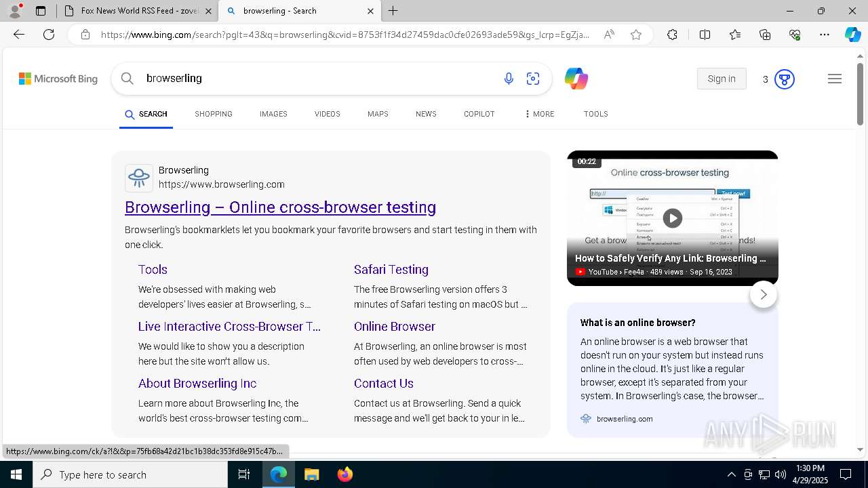Expand the More search options
Screen dimensions: 868x488
pyautogui.click(x=539, y=114)
